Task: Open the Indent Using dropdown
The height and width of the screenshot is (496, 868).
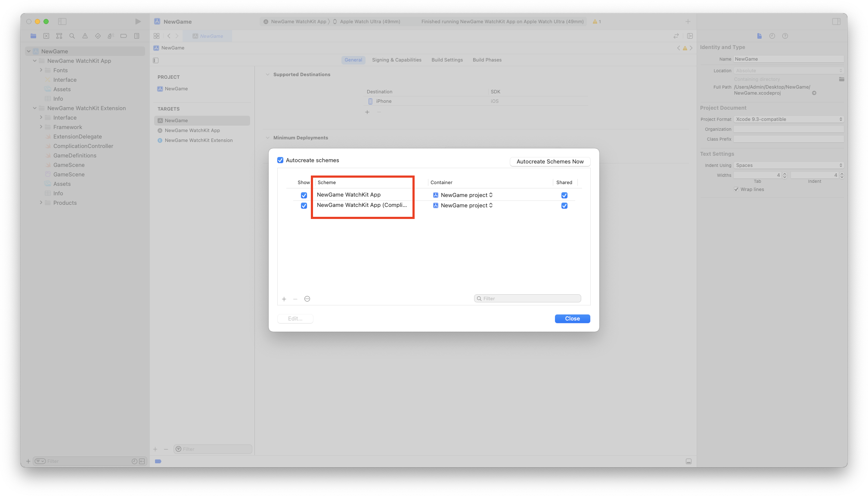Action: [x=789, y=165]
